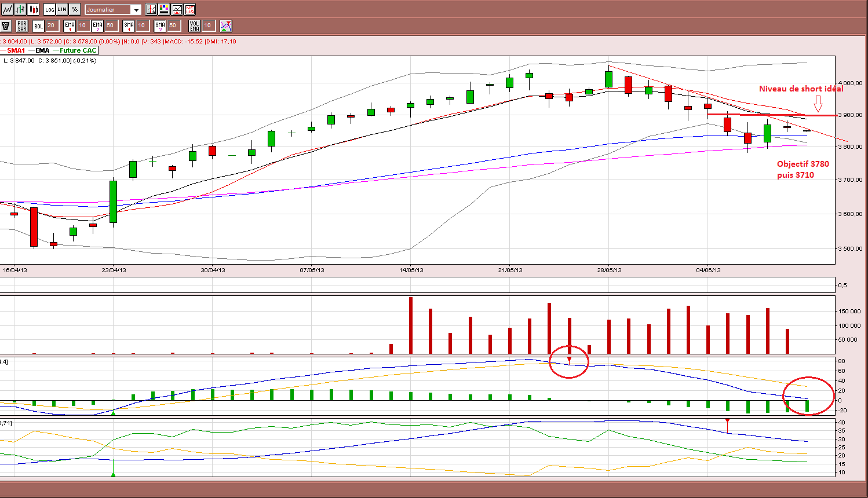Switch to line chart display
868x498 pixels.
pos(8,9)
